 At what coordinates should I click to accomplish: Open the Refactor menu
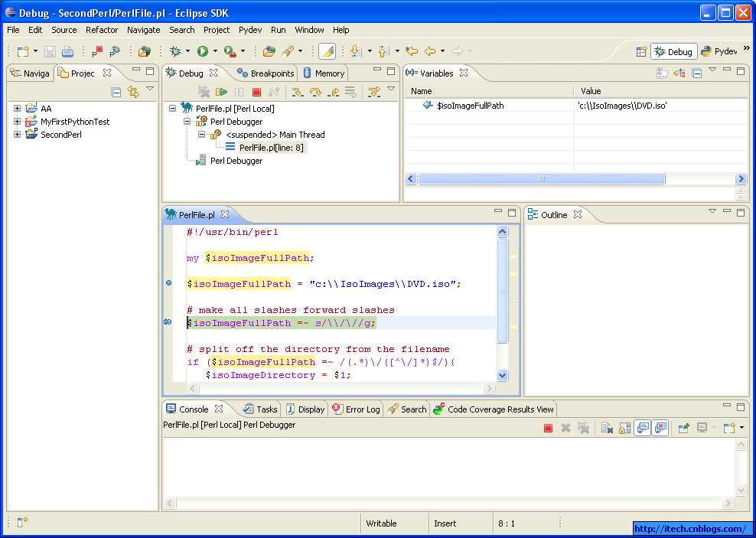102,30
